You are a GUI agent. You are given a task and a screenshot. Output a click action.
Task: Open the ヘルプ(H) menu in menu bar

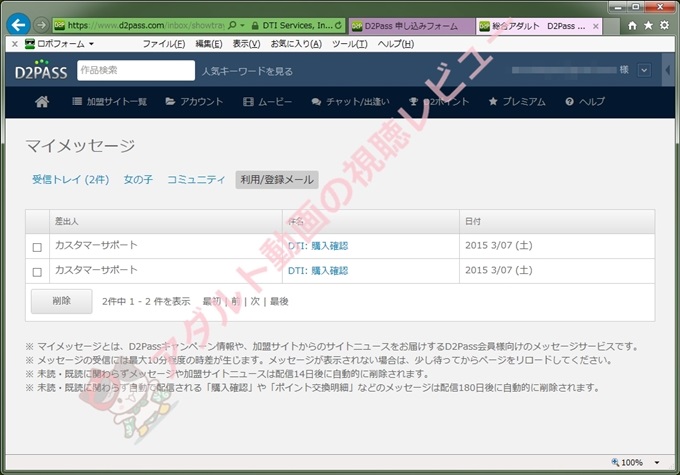click(396, 44)
